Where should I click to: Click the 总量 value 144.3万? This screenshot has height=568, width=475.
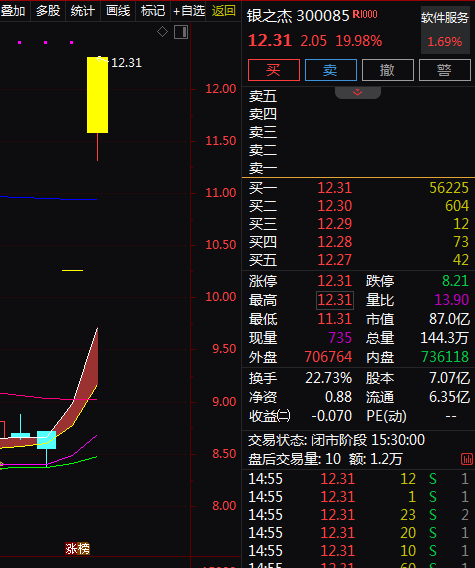pyautogui.click(x=445, y=338)
